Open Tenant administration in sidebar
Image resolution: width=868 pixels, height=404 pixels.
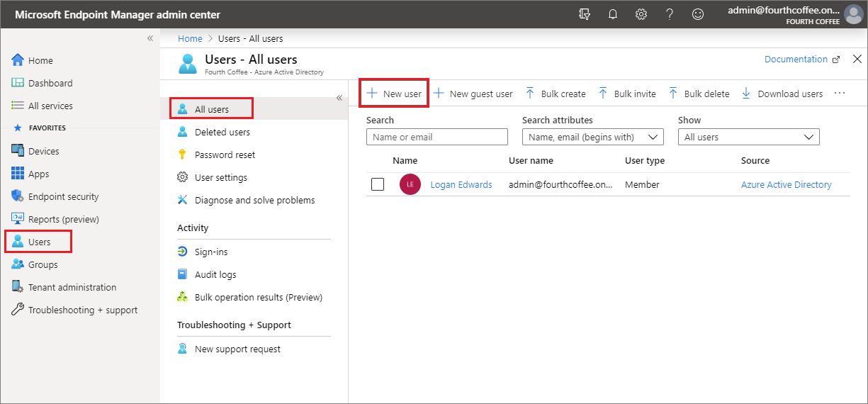tap(72, 287)
